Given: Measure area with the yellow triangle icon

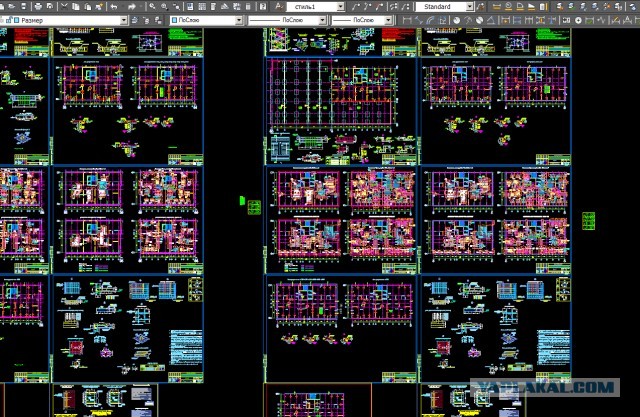Looking at the screenshot, I should coord(531,7).
